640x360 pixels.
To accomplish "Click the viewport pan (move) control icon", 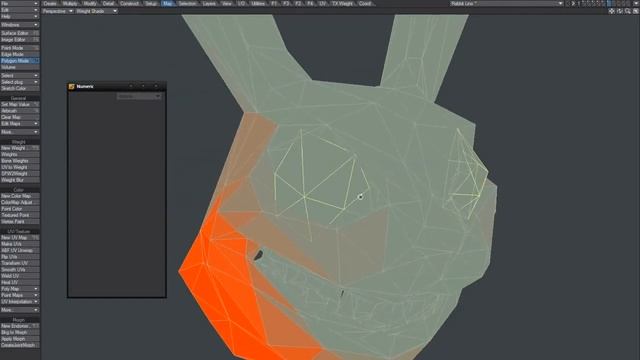I will tap(611, 11).
